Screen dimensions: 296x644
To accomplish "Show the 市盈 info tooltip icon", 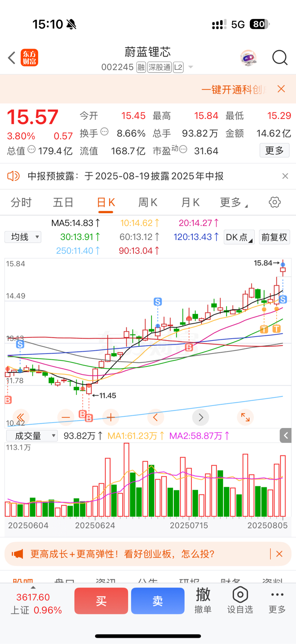I will 183,149.
